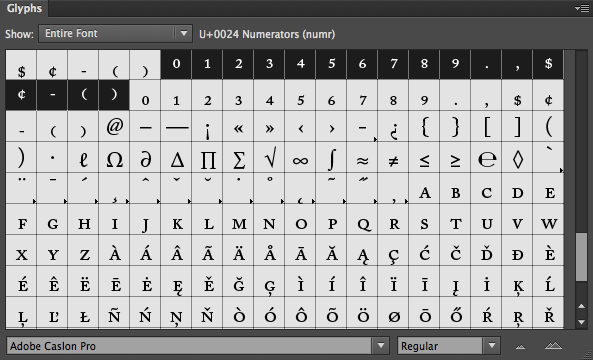Image resolution: width=593 pixels, height=360 pixels.
Task: Select the Ą A-ogonek glyph
Action: click(x=362, y=250)
